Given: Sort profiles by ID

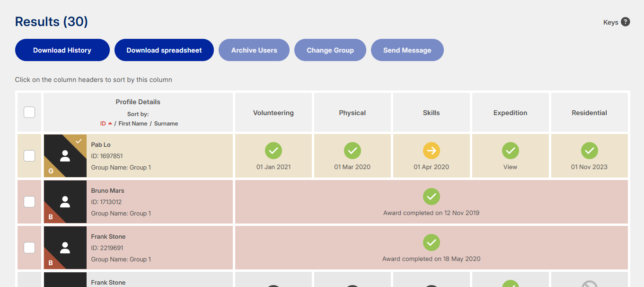Looking at the screenshot, I should (x=103, y=124).
